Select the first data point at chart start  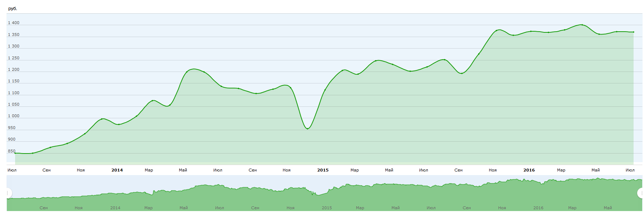[x=15, y=153]
